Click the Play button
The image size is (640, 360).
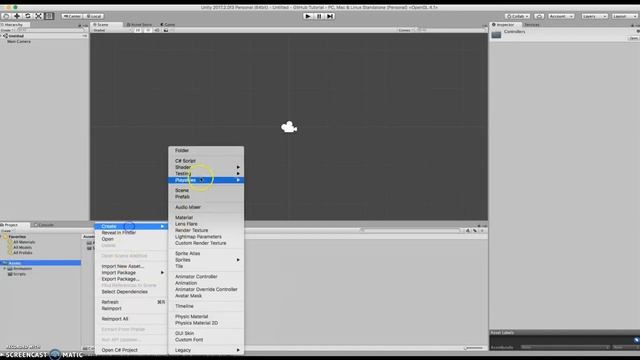308,16
